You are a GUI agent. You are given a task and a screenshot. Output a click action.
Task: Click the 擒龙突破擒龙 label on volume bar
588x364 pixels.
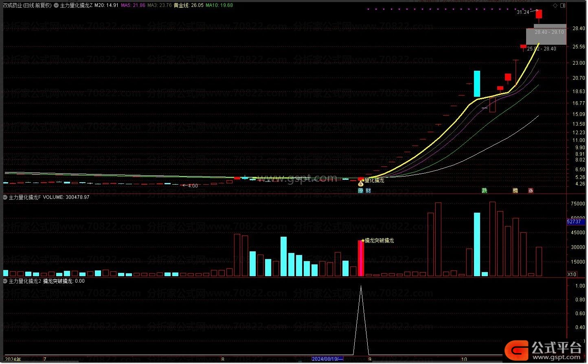tap(380, 241)
